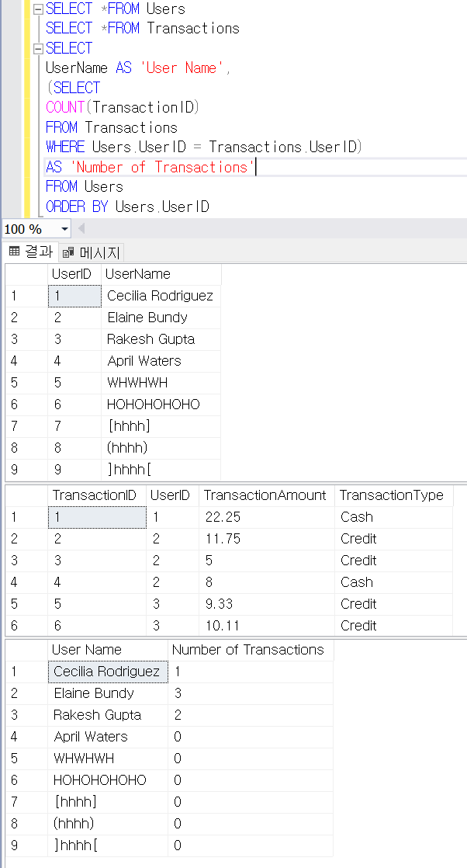
Task: Select the UserName column header
Action: click(161, 274)
